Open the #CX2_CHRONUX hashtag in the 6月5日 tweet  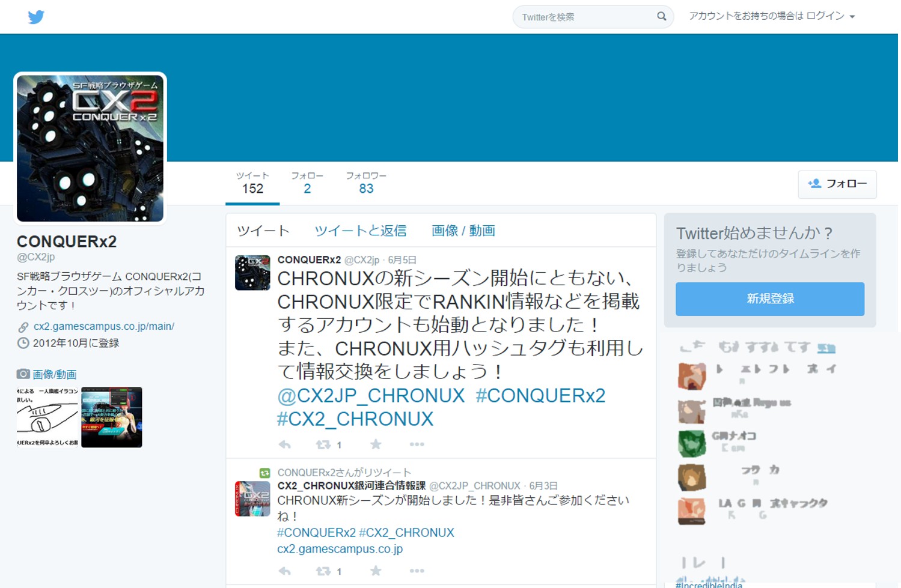[355, 419]
